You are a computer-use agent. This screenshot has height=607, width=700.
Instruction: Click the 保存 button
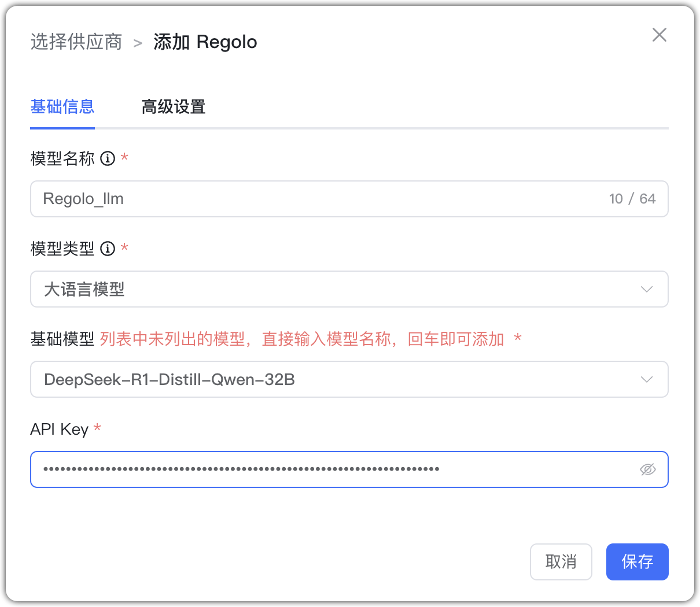(x=637, y=561)
